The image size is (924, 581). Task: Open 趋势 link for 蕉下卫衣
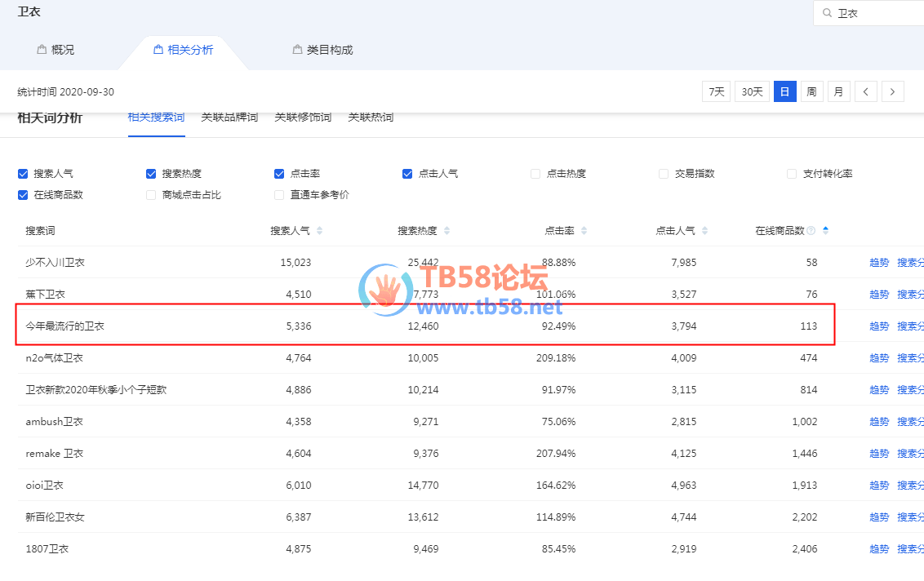tap(879, 295)
